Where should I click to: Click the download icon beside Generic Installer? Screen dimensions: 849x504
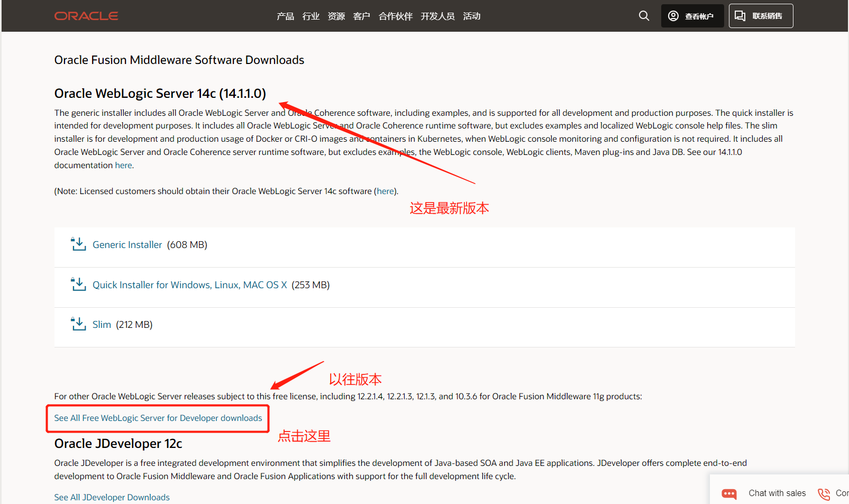(78, 244)
